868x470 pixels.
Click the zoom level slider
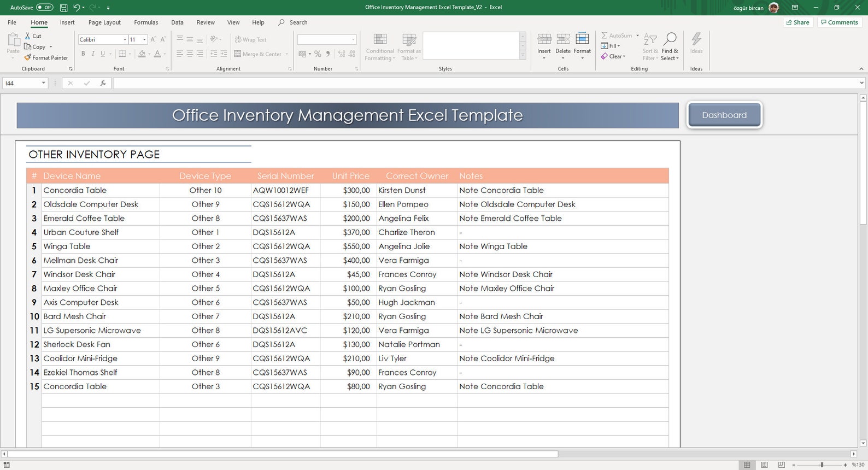[822, 465]
